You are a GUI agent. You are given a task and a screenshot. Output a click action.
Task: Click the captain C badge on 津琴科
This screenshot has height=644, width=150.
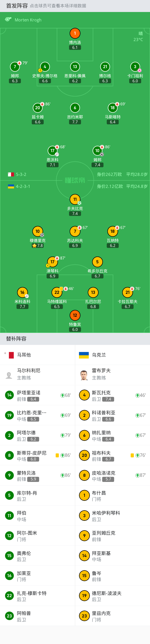(x=48, y=265)
